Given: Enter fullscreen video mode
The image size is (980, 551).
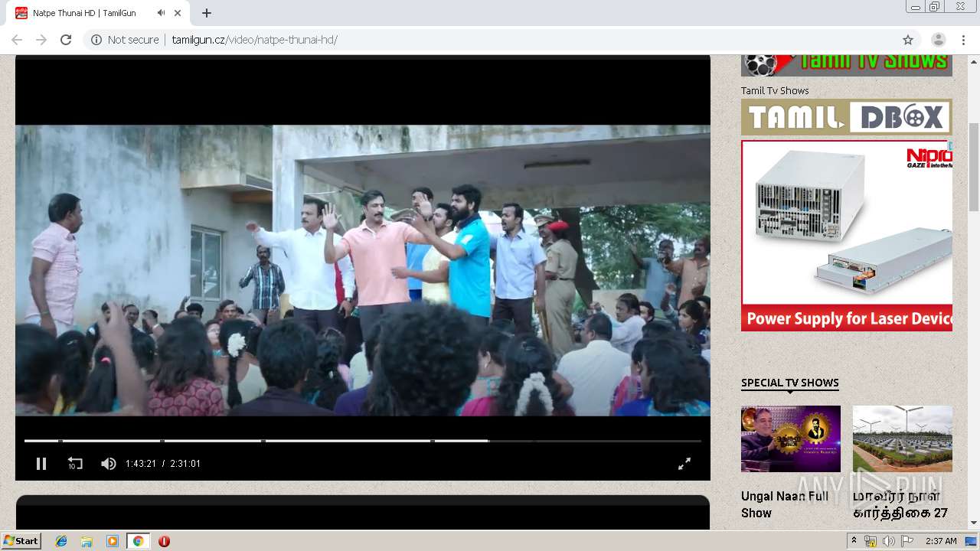Looking at the screenshot, I should 684,463.
